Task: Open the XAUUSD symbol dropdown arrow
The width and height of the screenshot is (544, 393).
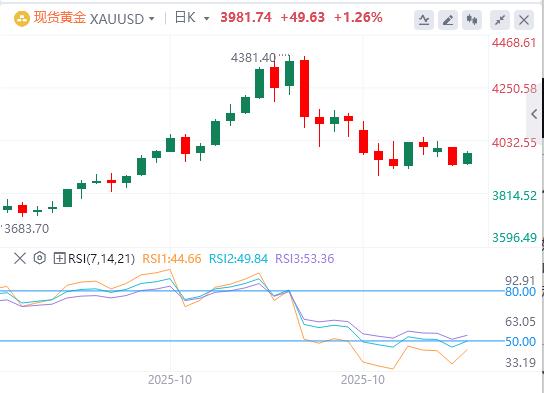Action: tap(152, 19)
